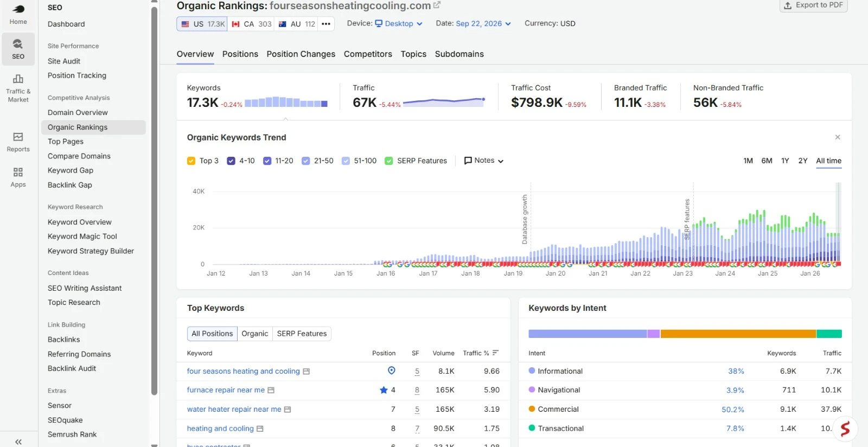Switch to the Competitors tab

(x=368, y=54)
